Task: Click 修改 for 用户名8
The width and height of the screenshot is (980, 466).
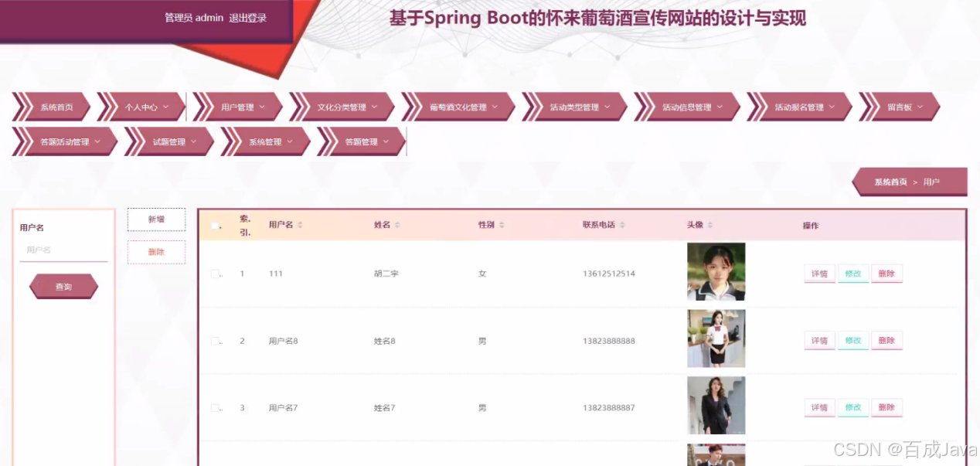Action: point(852,341)
